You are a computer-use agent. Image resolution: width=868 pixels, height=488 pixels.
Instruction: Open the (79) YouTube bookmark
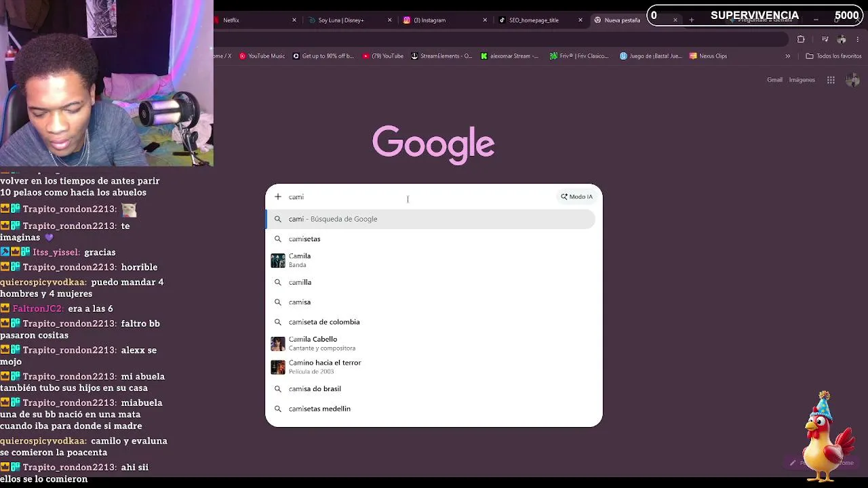coord(382,56)
